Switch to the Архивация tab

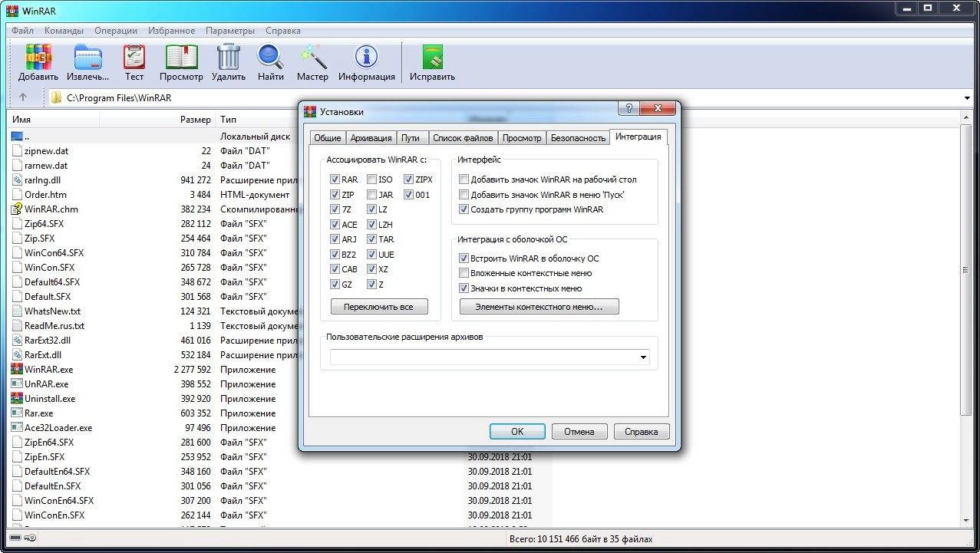[x=371, y=138]
